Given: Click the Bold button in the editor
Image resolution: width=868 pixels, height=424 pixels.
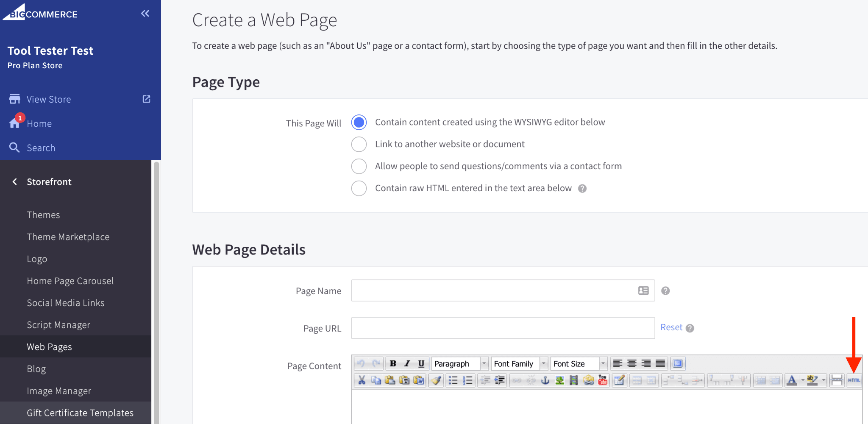Looking at the screenshot, I should tap(393, 363).
